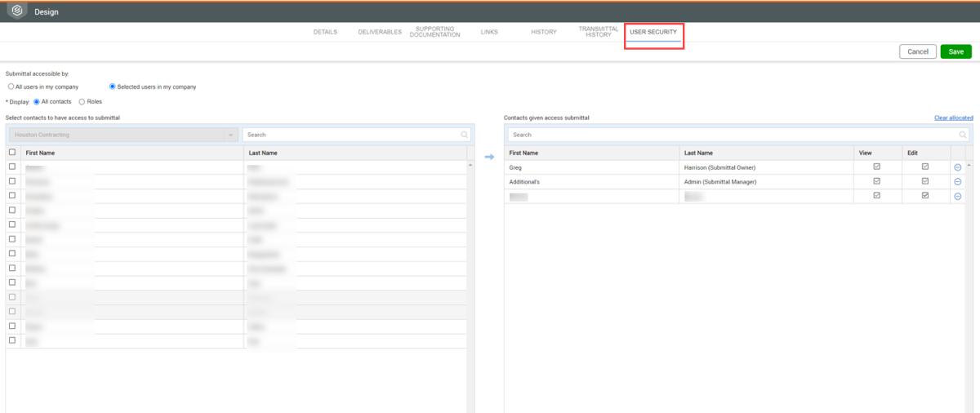Click the 'Clear allocated' link

click(953, 118)
